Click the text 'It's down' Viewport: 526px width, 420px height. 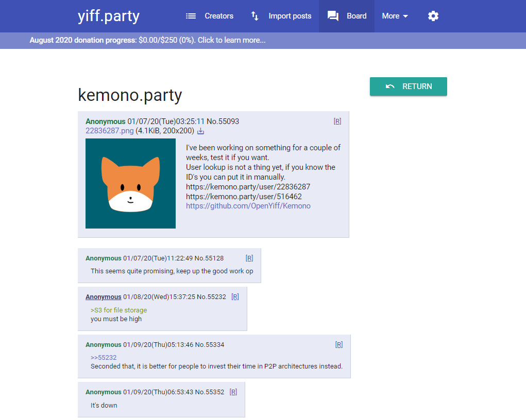104,405
